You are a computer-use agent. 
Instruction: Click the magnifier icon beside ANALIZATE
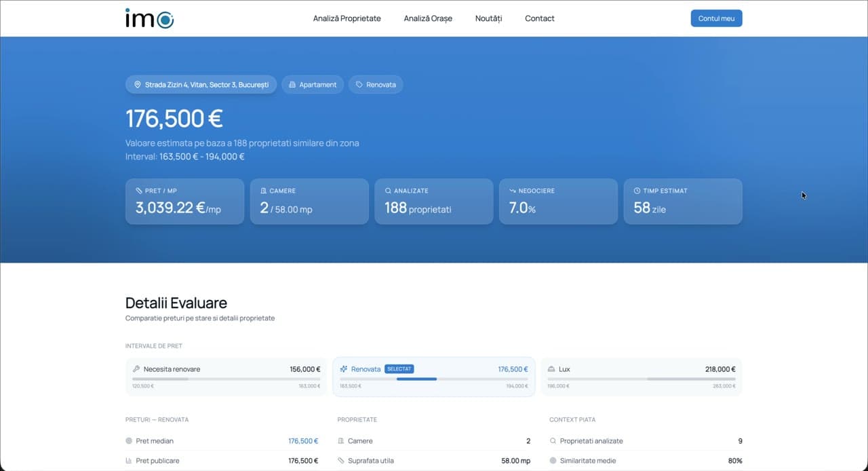388,191
